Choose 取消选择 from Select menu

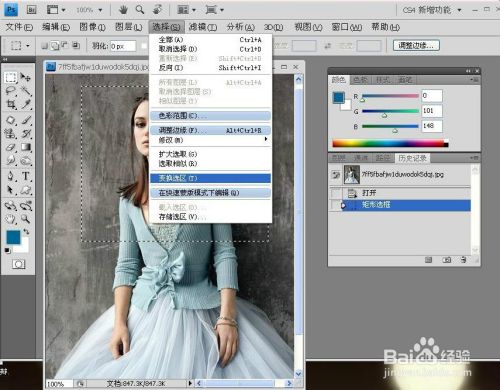pyautogui.click(x=211, y=49)
